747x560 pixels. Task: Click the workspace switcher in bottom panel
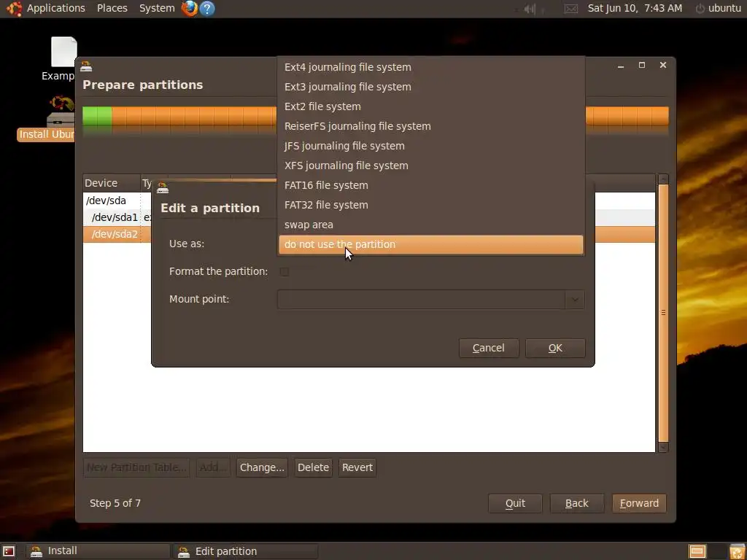pos(697,551)
